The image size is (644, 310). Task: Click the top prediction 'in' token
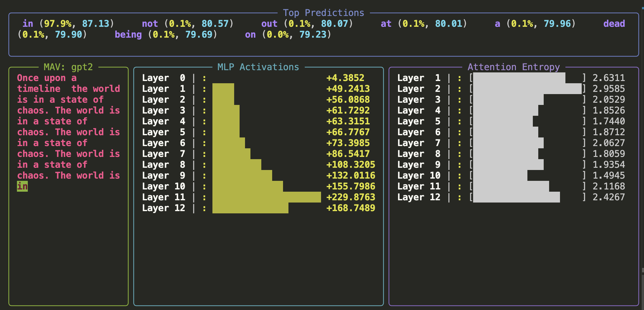pos(28,24)
